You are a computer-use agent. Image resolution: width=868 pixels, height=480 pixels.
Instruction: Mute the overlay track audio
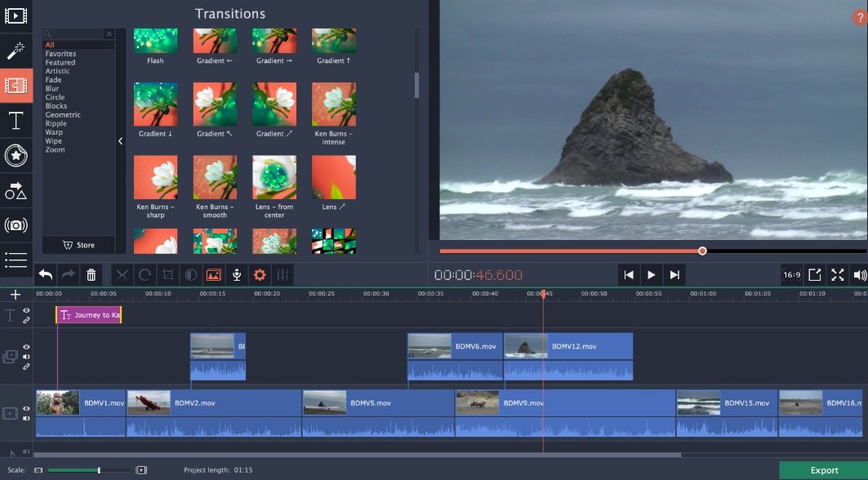pyautogui.click(x=26, y=357)
